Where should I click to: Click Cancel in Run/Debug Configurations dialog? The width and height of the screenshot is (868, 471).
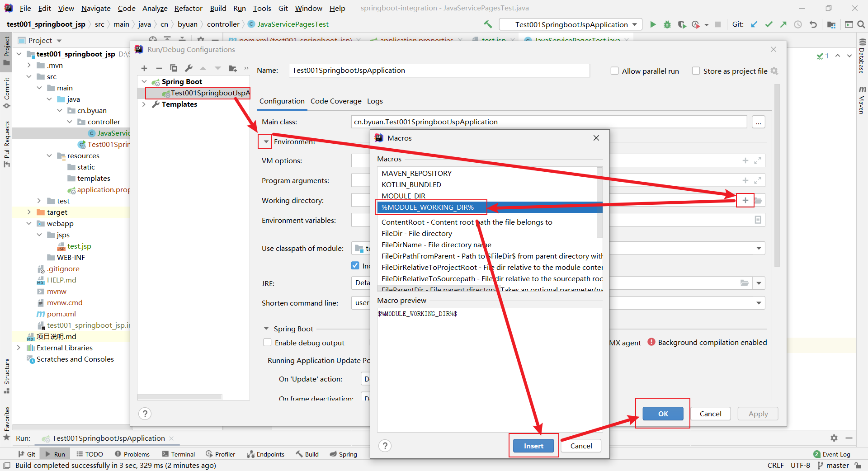click(x=710, y=414)
